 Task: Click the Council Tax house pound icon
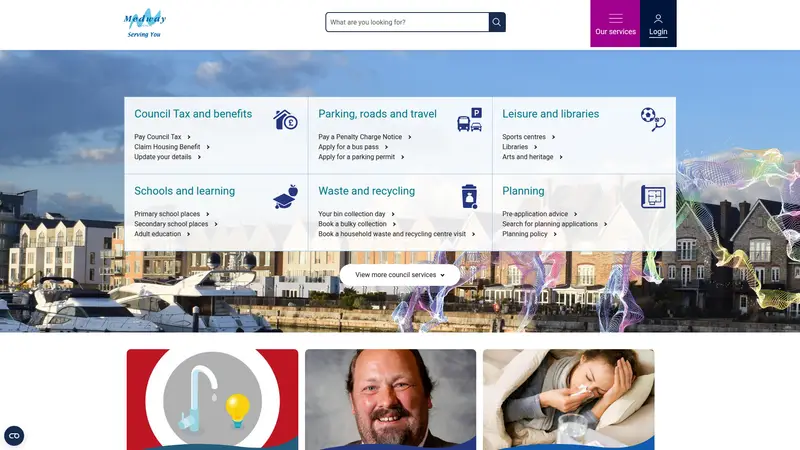(285, 120)
